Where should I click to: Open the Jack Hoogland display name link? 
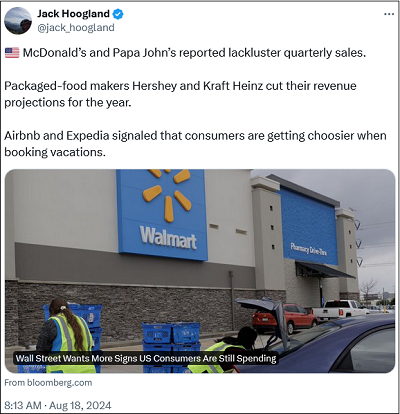point(73,14)
